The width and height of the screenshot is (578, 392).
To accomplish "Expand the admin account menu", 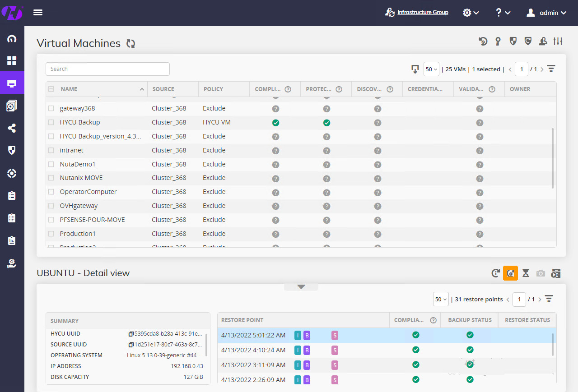I will coord(546,12).
